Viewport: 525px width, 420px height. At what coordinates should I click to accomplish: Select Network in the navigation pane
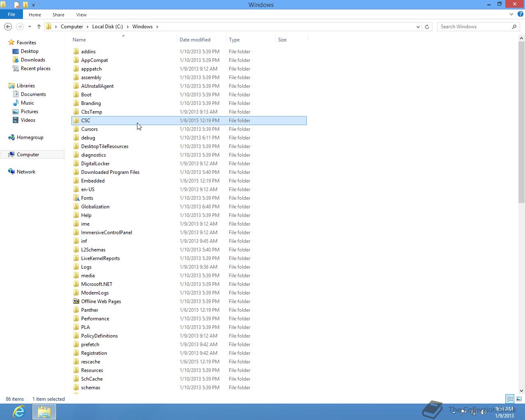tap(26, 172)
